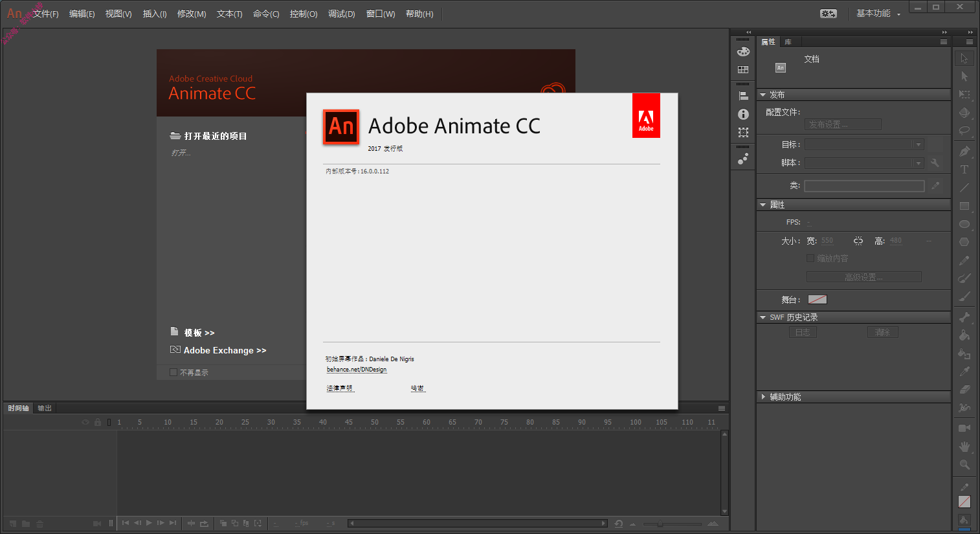Switch to the 库 tab

tap(788, 42)
